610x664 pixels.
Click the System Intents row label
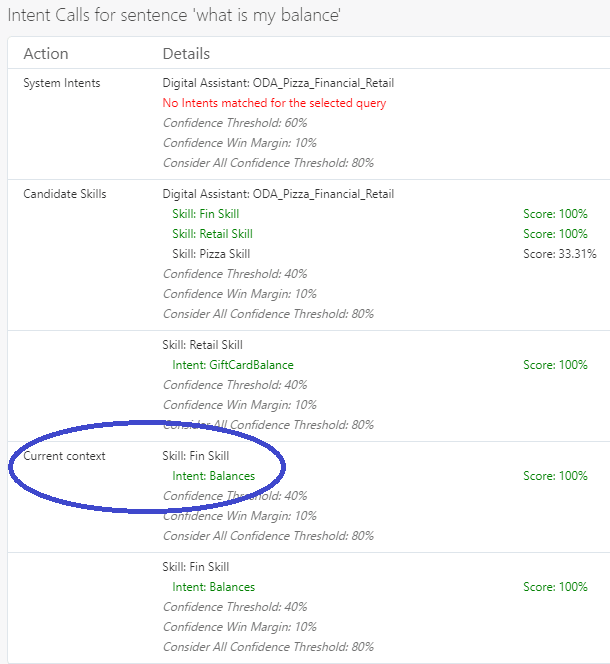[62, 83]
